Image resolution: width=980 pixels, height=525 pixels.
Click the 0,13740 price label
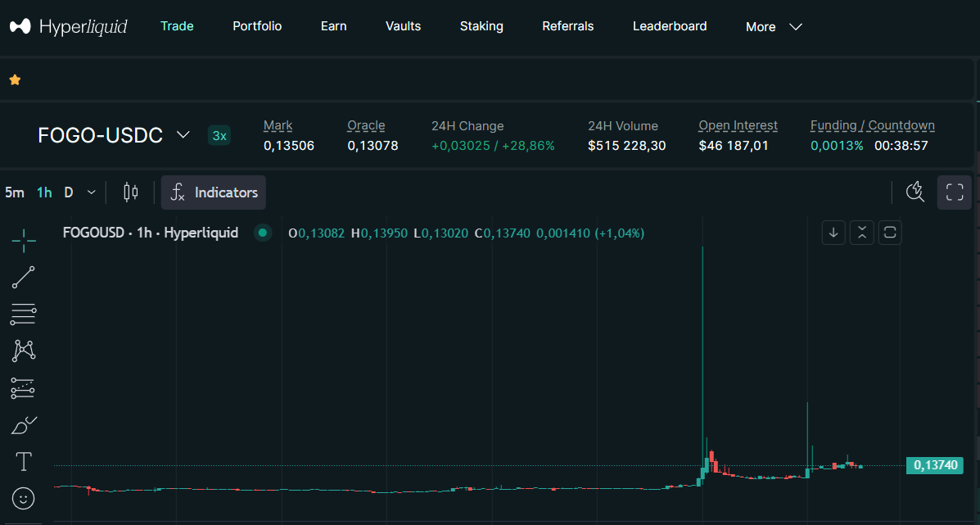(x=935, y=466)
